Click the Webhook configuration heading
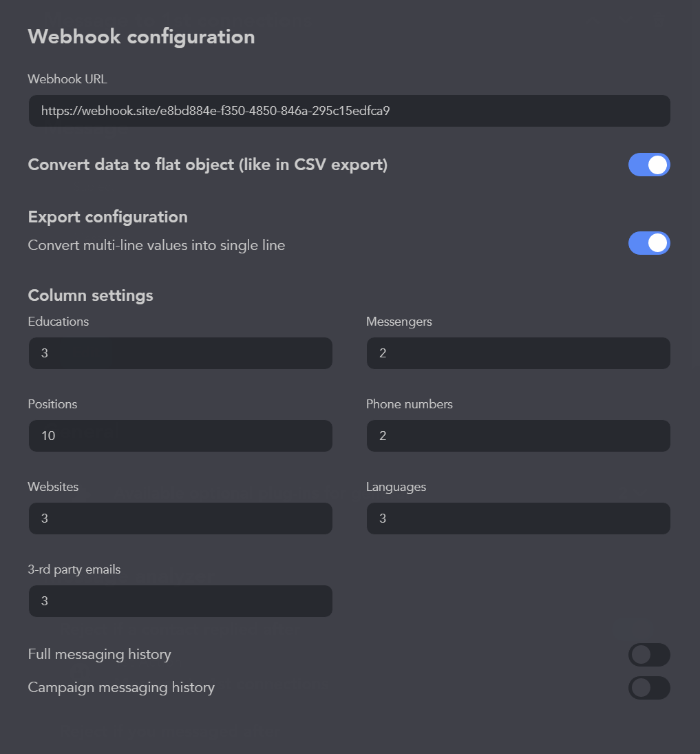The image size is (700, 754). pos(141,36)
